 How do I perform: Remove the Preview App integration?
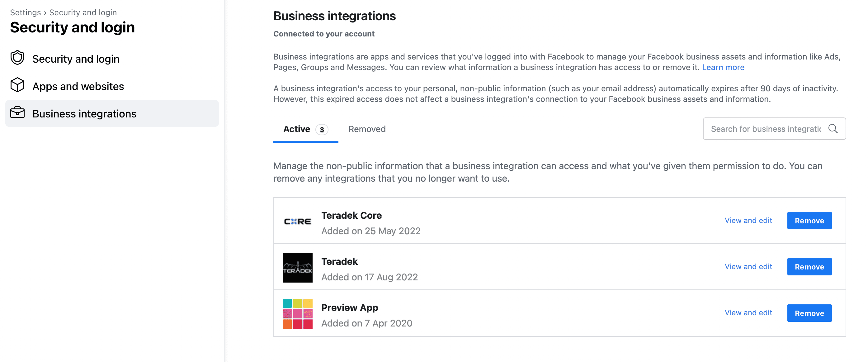809,313
